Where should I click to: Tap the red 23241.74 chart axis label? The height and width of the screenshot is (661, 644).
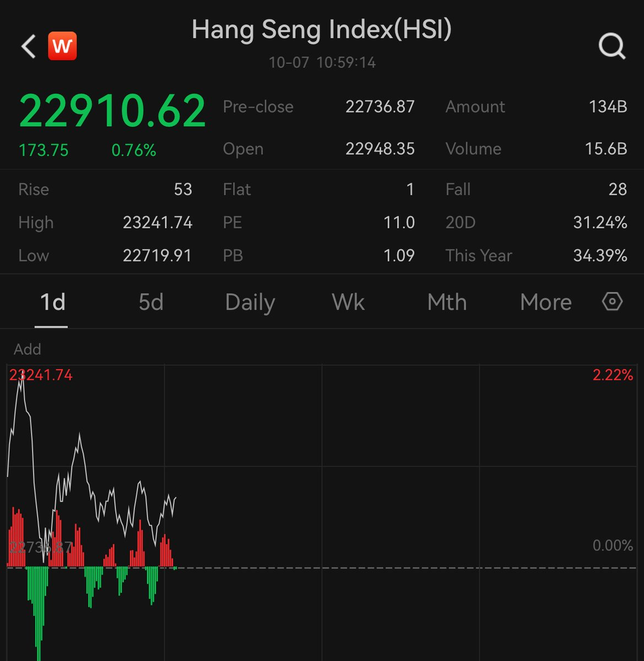(41, 375)
